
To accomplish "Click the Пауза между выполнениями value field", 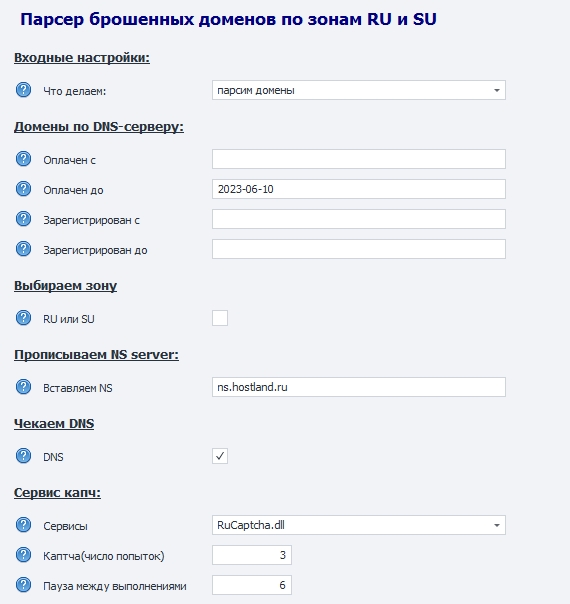I will point(252,585).
